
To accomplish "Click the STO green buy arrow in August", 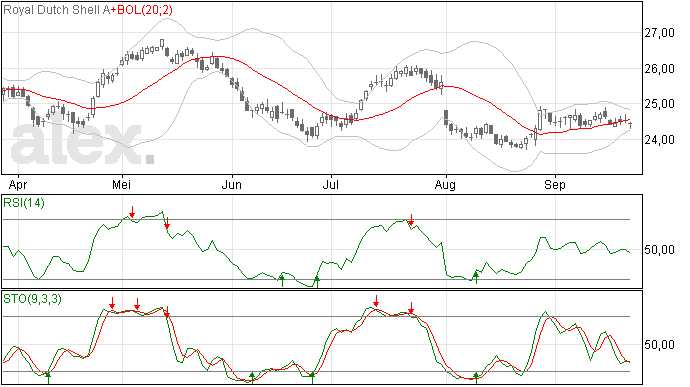I will point(476,378).
